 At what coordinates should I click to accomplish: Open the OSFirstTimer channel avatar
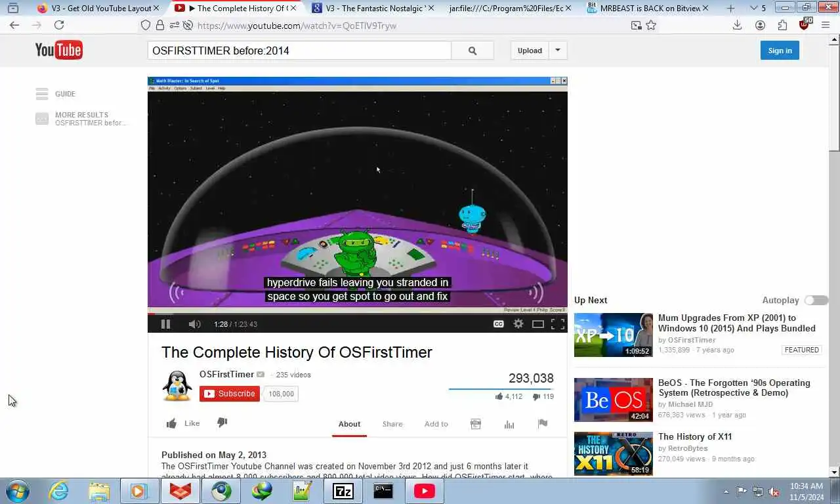coord(177,385)
